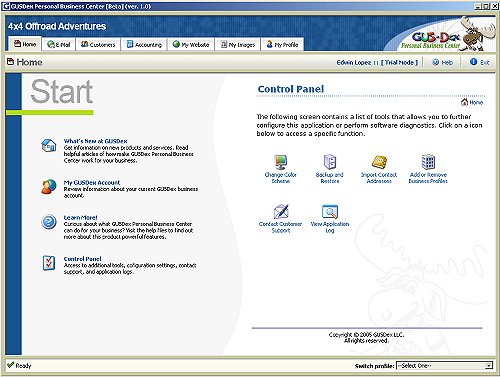Screen dimensions: 500x377
Task: Click the blue Exit info icon
Action: pyautogui.click(x=473, y=62)
